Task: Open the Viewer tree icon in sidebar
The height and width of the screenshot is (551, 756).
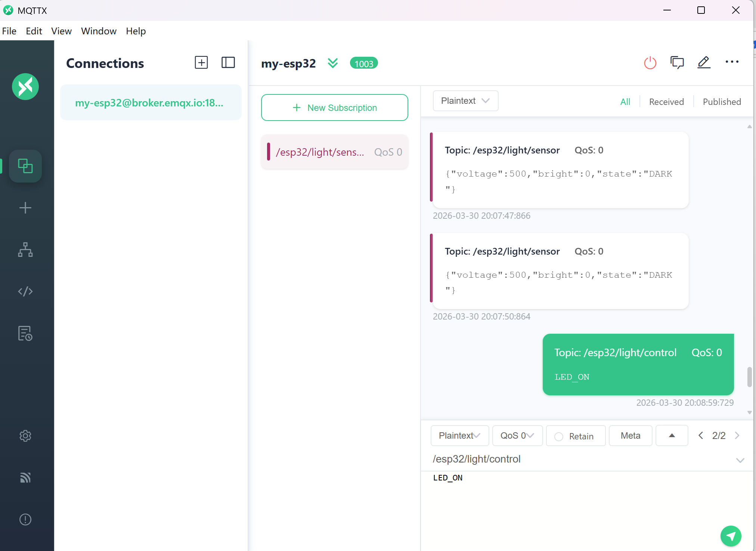Action: (25, 249)
